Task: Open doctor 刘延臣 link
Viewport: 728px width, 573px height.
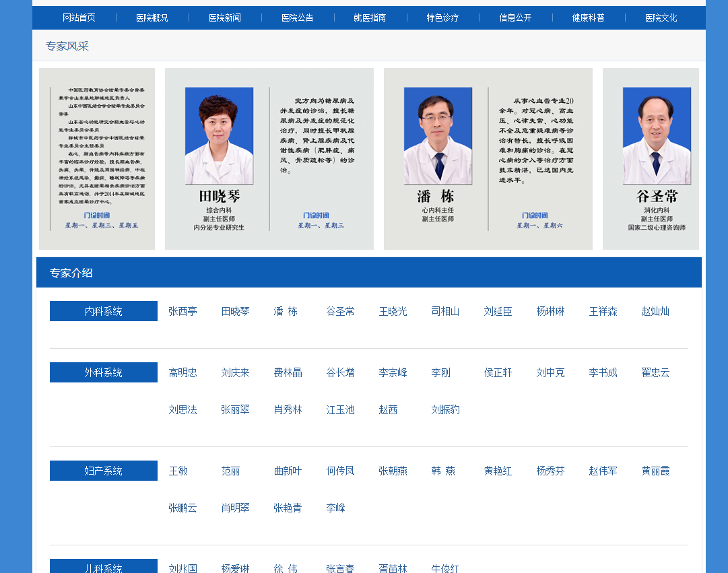Action: pos(498,311)
